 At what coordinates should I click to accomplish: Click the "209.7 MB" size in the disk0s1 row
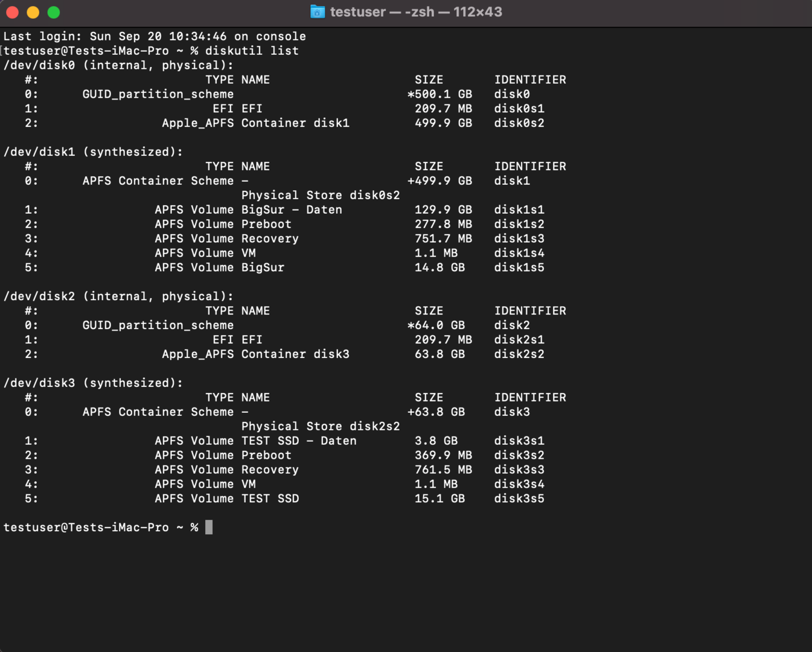tap(444, 109)
